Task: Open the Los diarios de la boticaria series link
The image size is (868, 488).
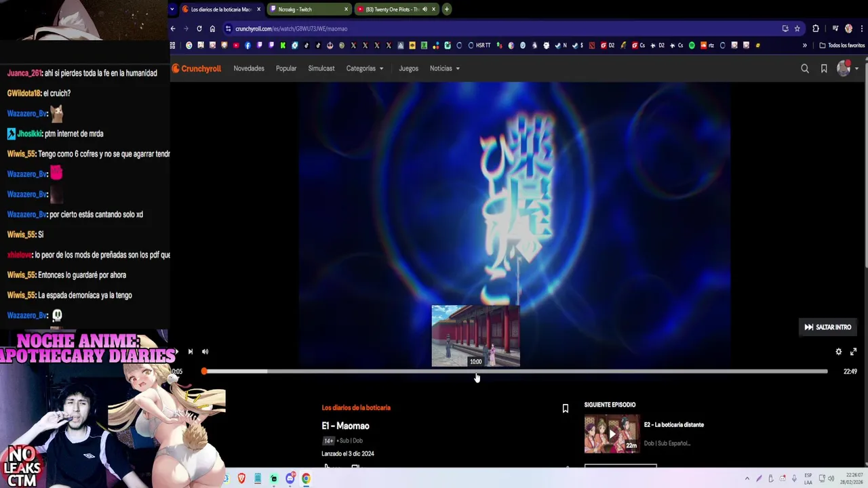Action: [356, 408]
